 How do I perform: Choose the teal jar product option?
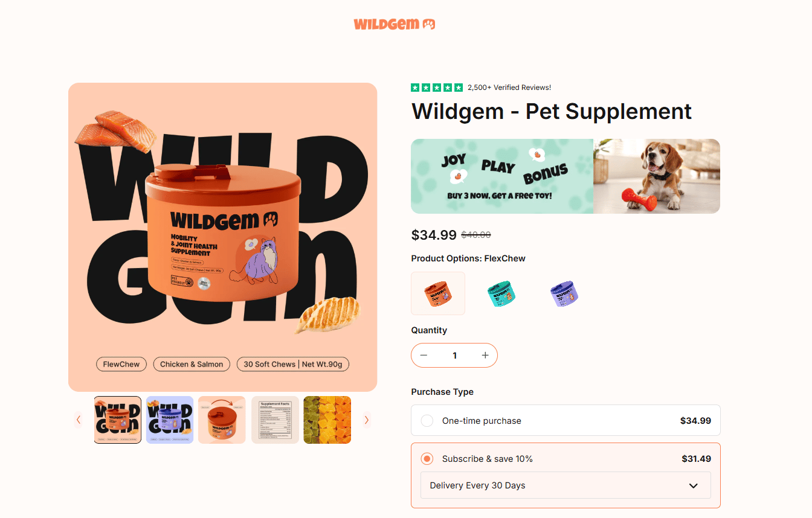point(501,293)
